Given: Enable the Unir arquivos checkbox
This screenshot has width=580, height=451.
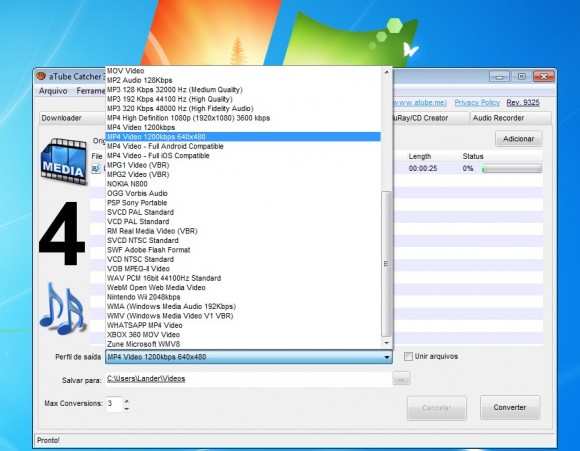Looking at the screenshot, I should [408, 356].
